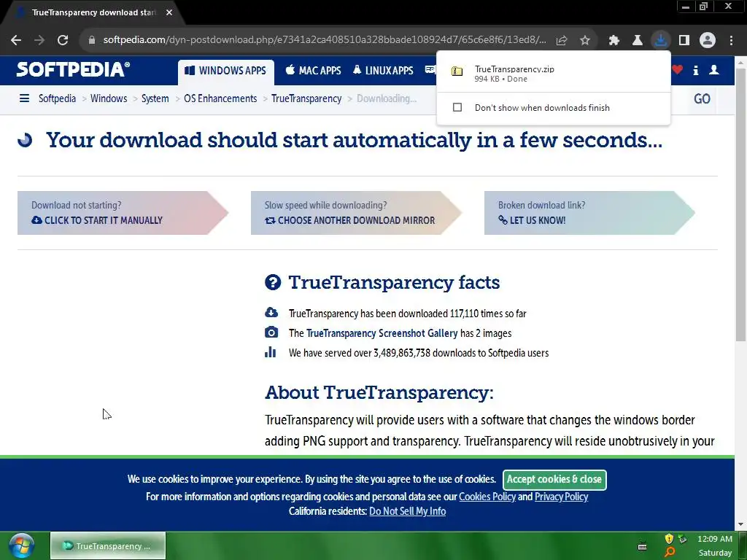Close the TrueTransparency download tab
This screenshot has height=560, width=747.
click(169, 12)
